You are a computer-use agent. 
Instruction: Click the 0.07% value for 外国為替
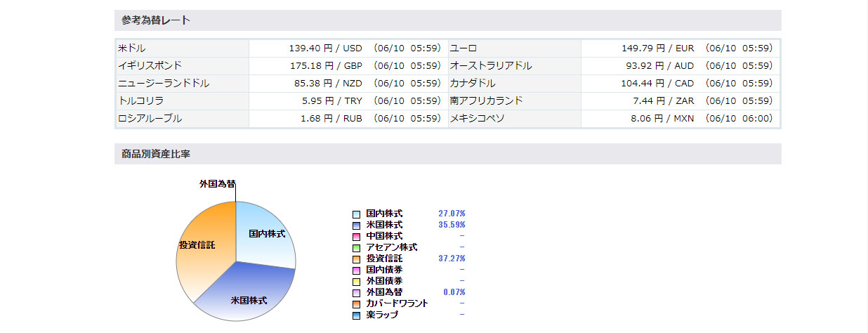(x=454, y=292)
